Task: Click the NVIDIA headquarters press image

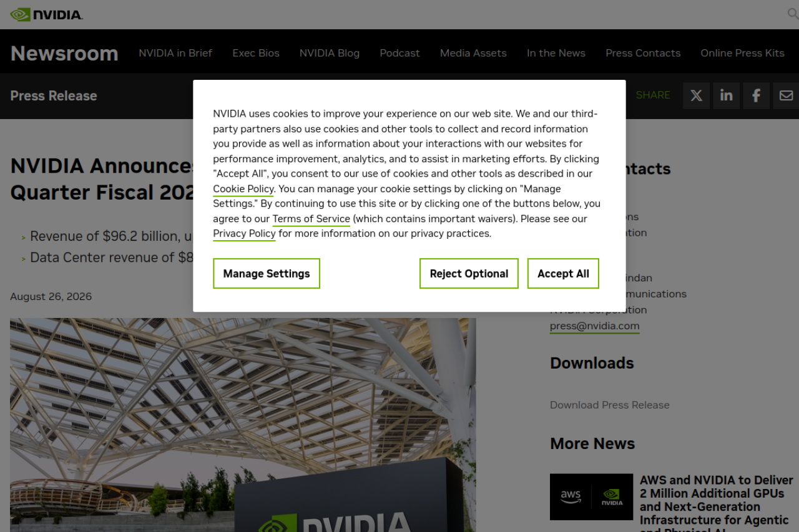Action: (x=243, y=425)
